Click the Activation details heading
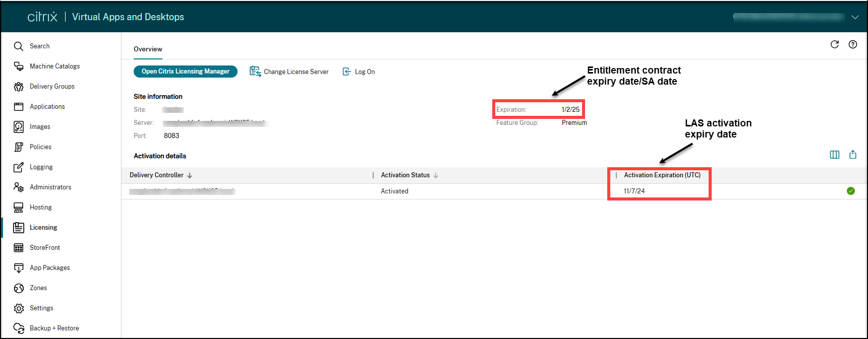Image resolution: width=868 pixels, height=339 pixels. click(160, 156)
